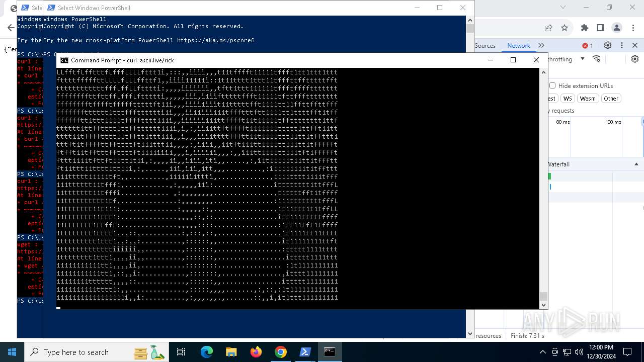
Task: Enable Hide extension URLs checkbox
Action: tap(552, 86)
